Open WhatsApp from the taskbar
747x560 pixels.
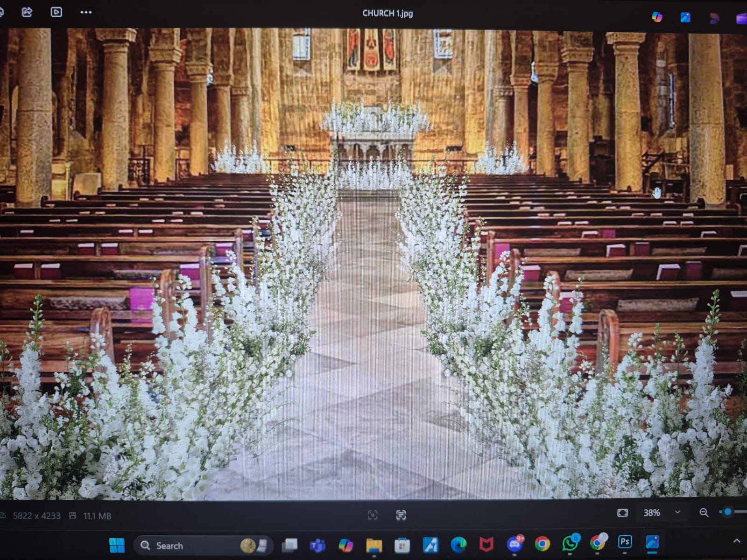point(570,543)
